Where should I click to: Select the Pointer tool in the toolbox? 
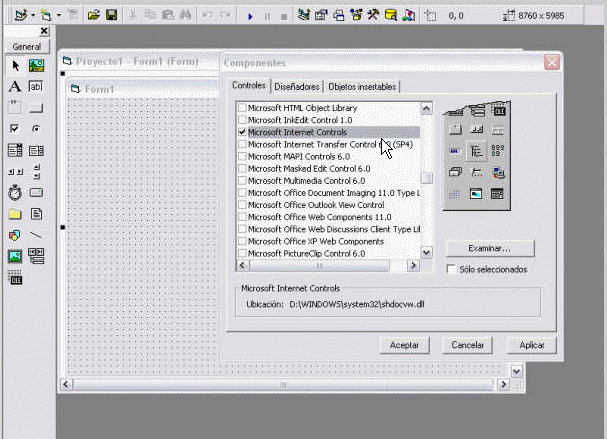pyautogui.click(x=15, y=65)
